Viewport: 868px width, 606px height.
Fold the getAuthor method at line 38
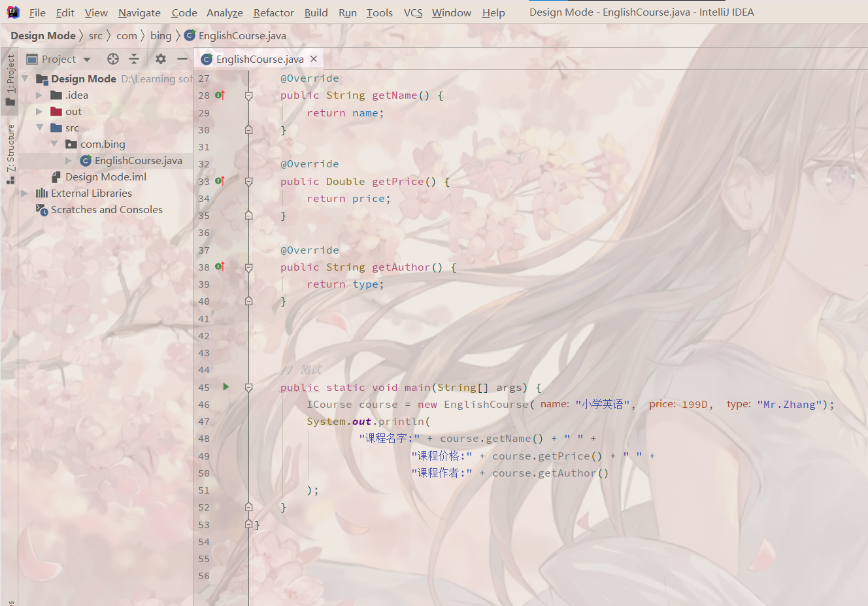pos(248,267)
